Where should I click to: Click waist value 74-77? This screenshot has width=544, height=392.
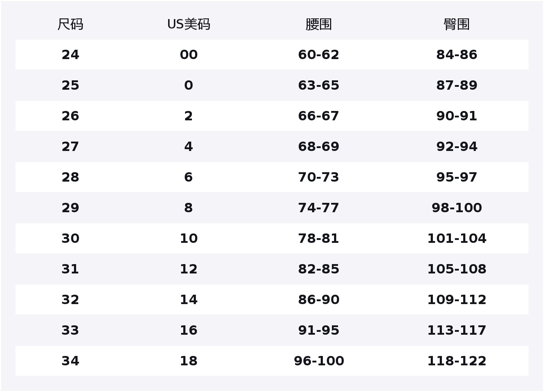319,208
